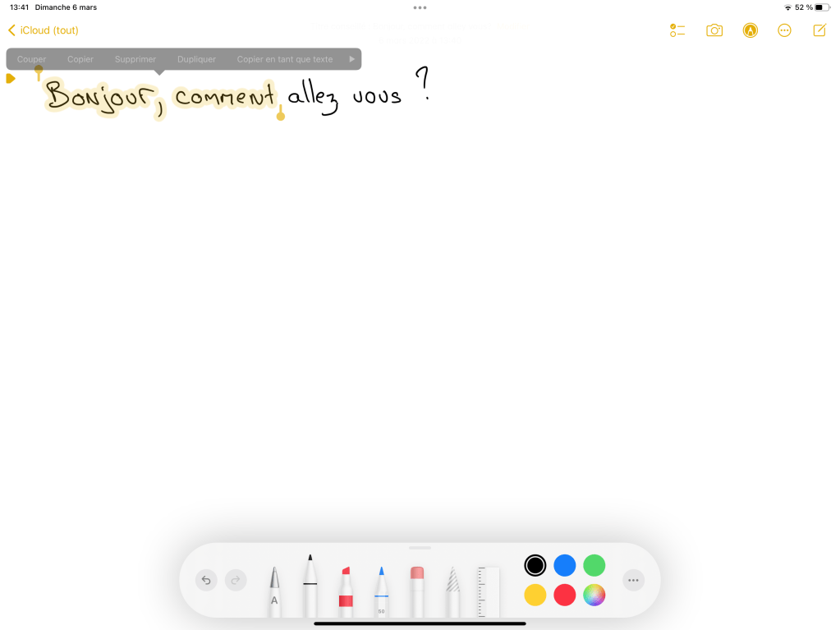Open the circled ellipsis options menu

[784, 30]
